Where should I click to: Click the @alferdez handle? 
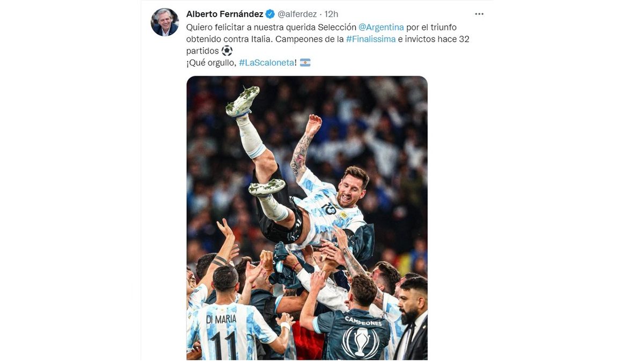point(297,14)
